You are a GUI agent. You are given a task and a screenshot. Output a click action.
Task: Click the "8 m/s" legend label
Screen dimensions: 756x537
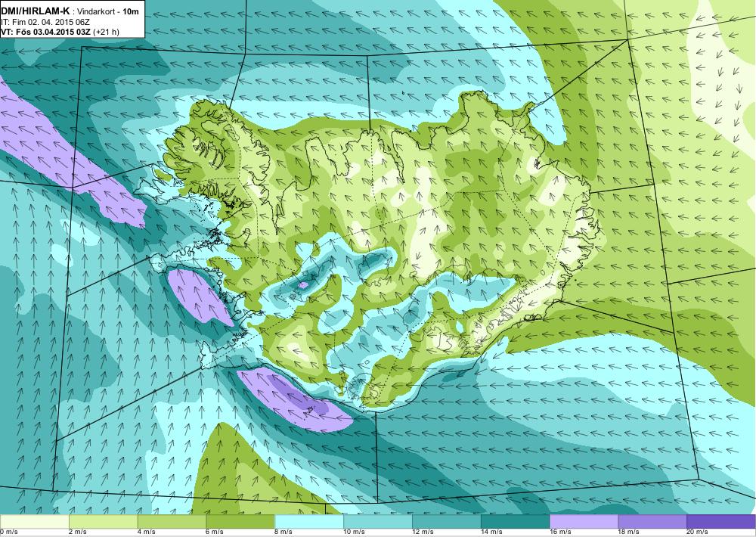point(284,532)
